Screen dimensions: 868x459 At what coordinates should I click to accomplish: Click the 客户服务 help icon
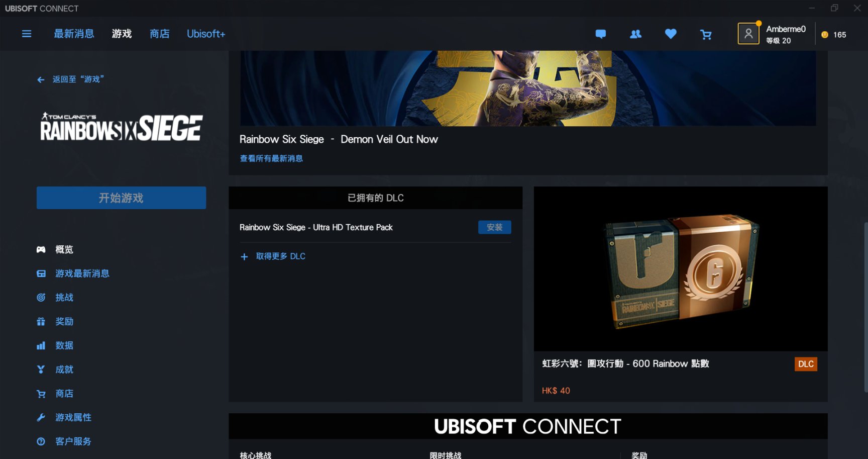(x=41, y=441)
